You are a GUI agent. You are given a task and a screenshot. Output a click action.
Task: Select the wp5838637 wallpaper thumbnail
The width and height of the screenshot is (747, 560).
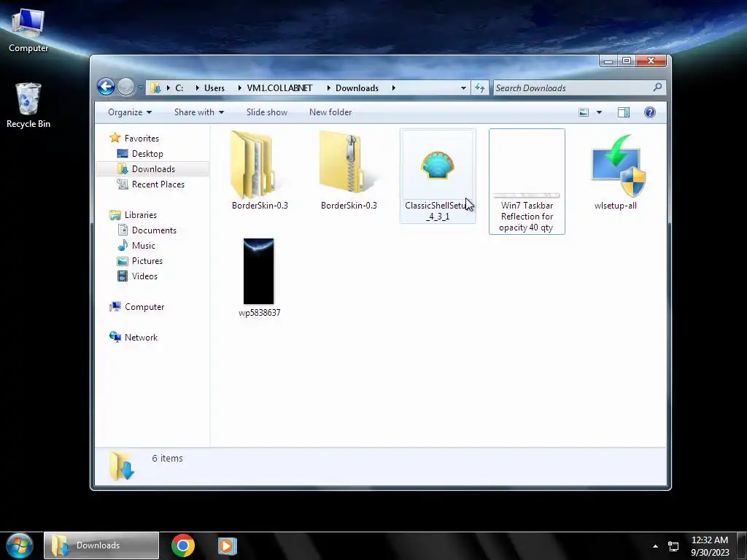coord(259,271)
